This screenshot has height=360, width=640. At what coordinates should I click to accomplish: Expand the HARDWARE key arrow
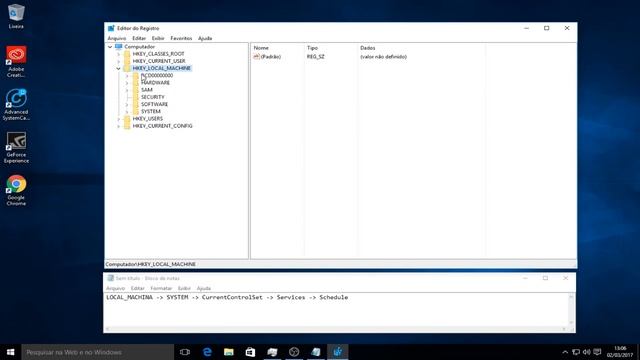point(127,83)
